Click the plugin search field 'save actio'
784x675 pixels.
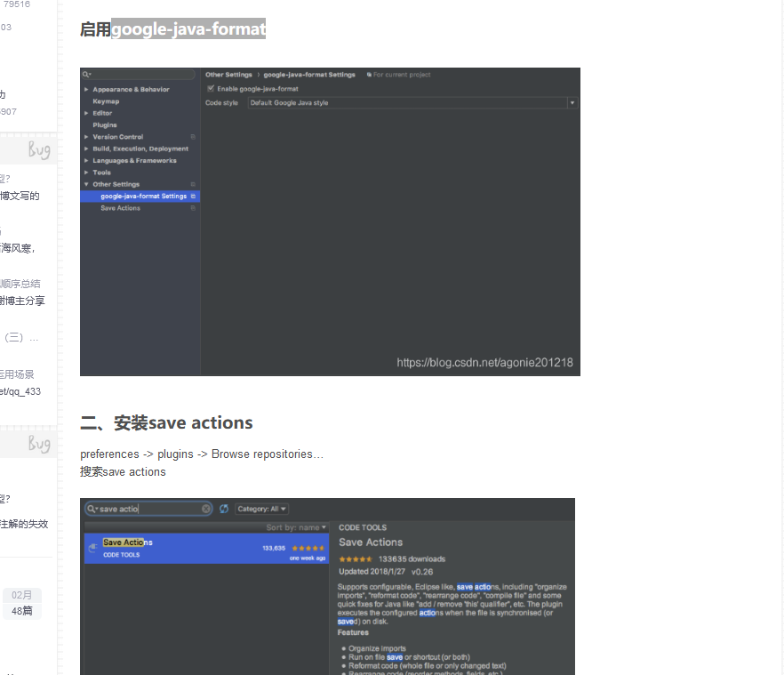tap(148, 509)
